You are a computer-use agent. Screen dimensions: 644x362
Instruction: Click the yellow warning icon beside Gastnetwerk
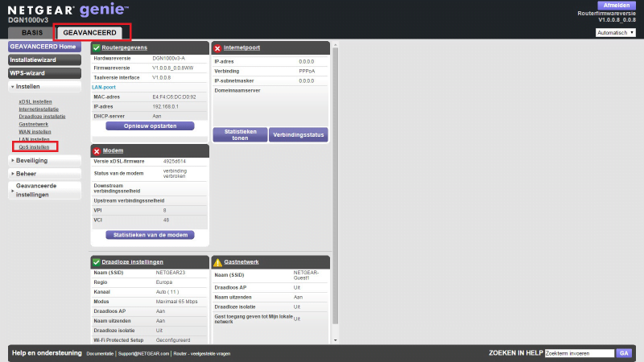[217, 262]
